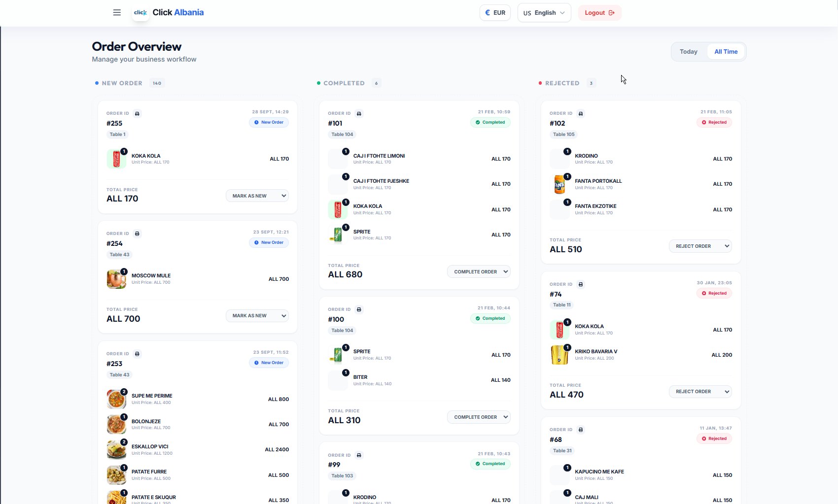
Task: Click the Click Albania logo icon
Action: coord(140,13)
